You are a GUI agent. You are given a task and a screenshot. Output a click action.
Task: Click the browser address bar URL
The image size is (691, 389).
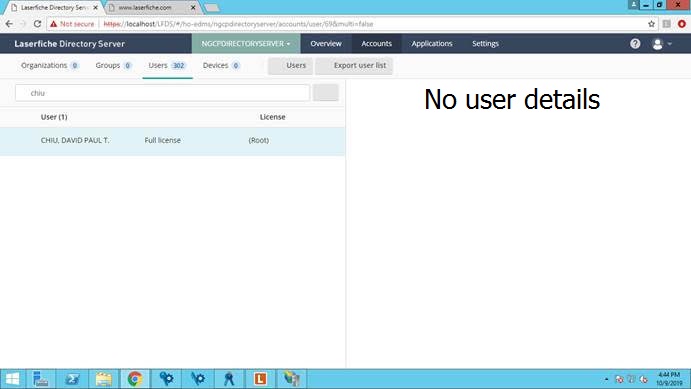pyautogui.click(x=238, y=24)
